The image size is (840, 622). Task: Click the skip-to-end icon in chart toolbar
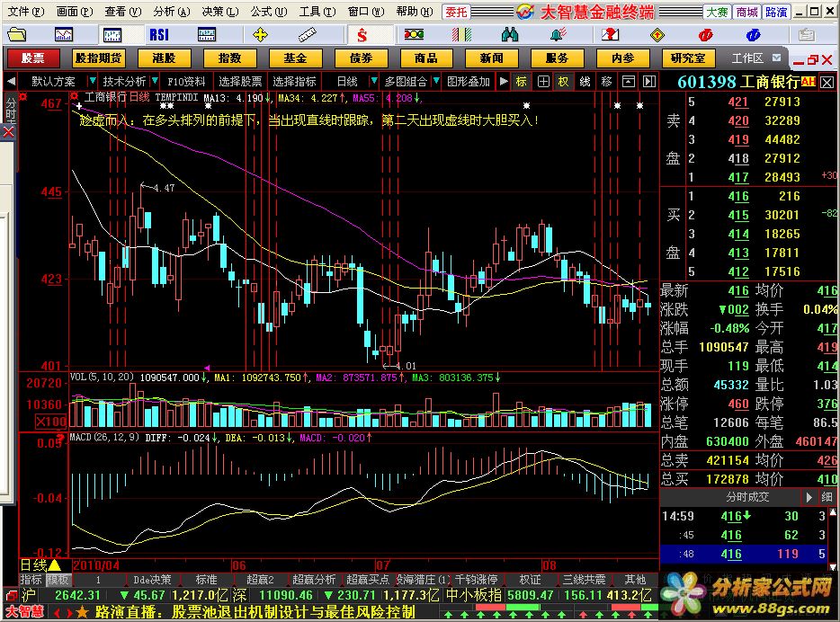click(x=649, y=82)
